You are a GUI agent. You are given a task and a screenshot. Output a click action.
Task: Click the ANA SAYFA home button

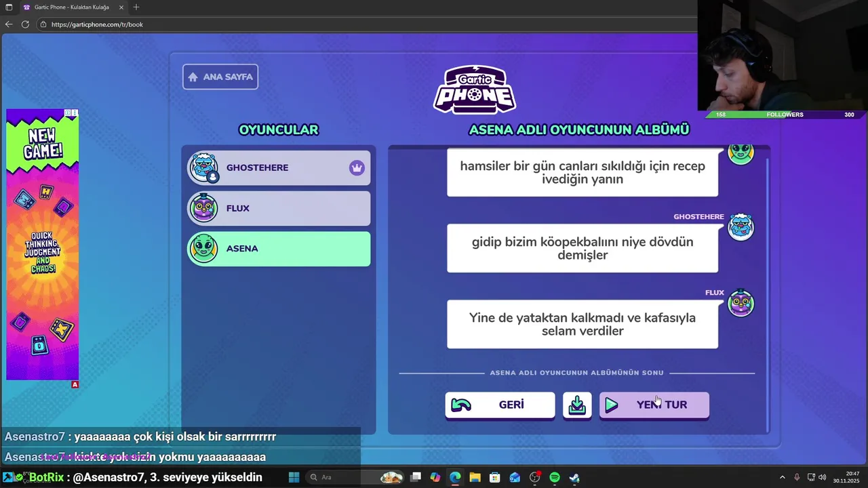tap(220, 77)
